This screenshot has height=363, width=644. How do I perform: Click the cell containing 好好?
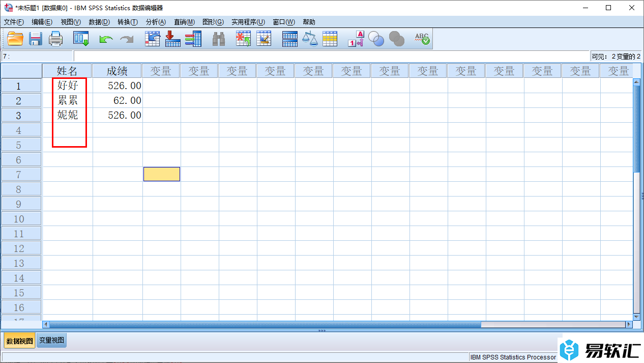(68, 86)
